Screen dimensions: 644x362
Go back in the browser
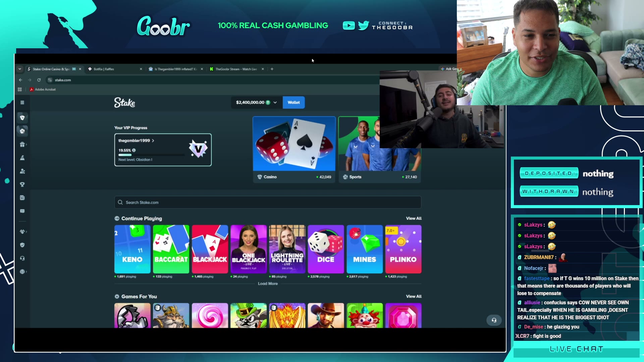coord(21,80)
